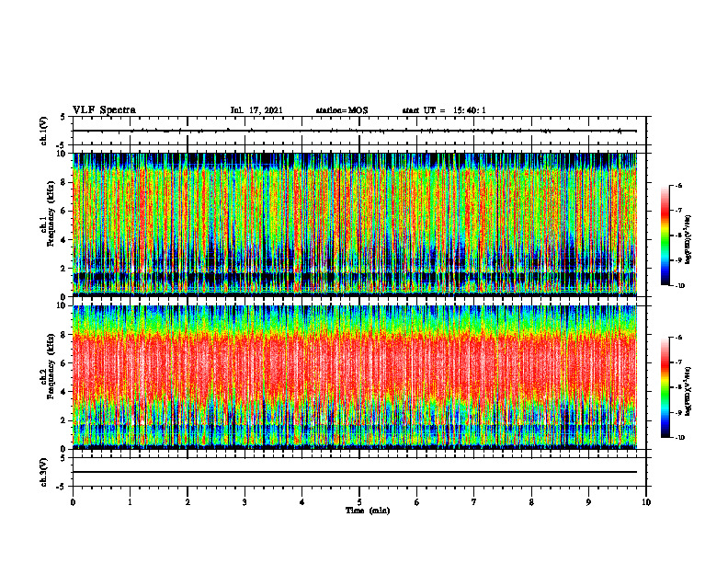Click the ch.1 spectrogram panel
This screenshot has height=563, width=728.
point(355,224)
